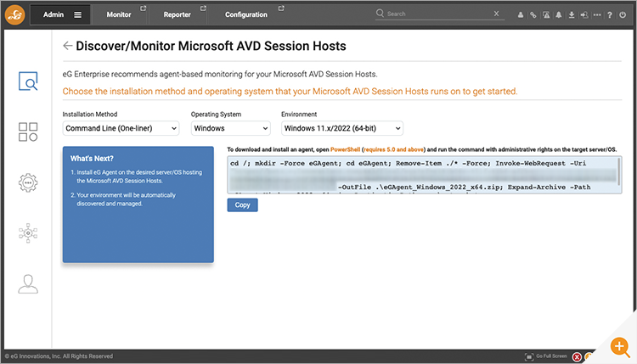Click 'Installation Method' label
Image resolution: width=637 pixels, height=364 pixels.
coord(90,115)
